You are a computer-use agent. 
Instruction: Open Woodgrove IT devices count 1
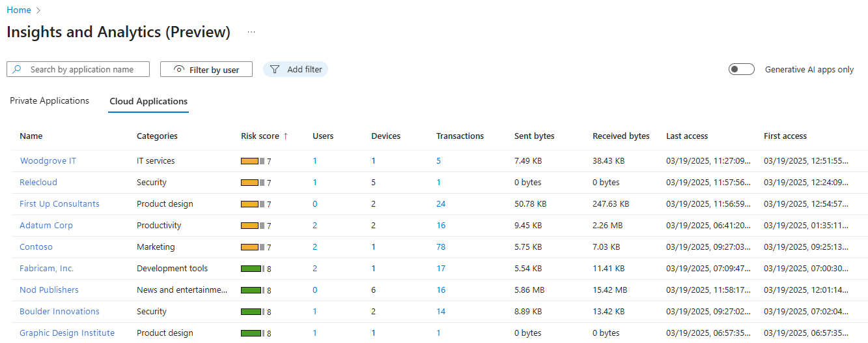click(374, 161)
